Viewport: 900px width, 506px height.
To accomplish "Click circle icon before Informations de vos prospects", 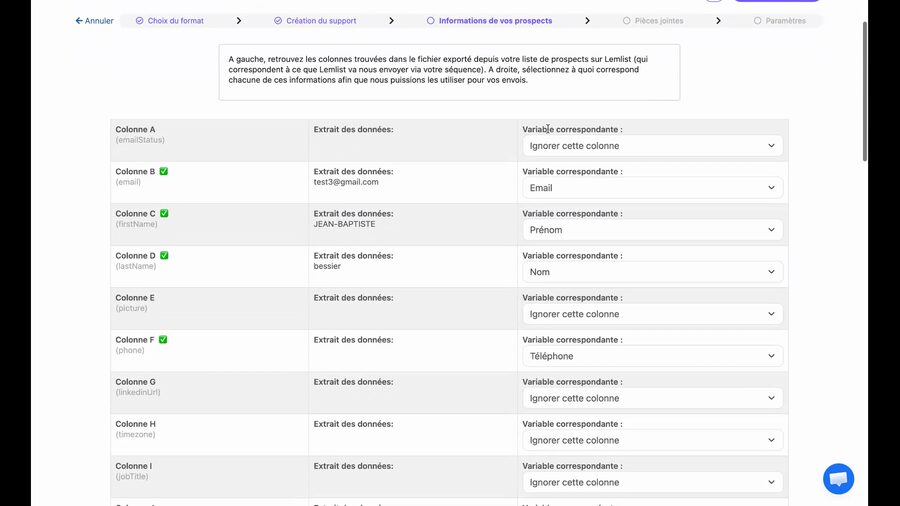I will (x=430, y=21).
